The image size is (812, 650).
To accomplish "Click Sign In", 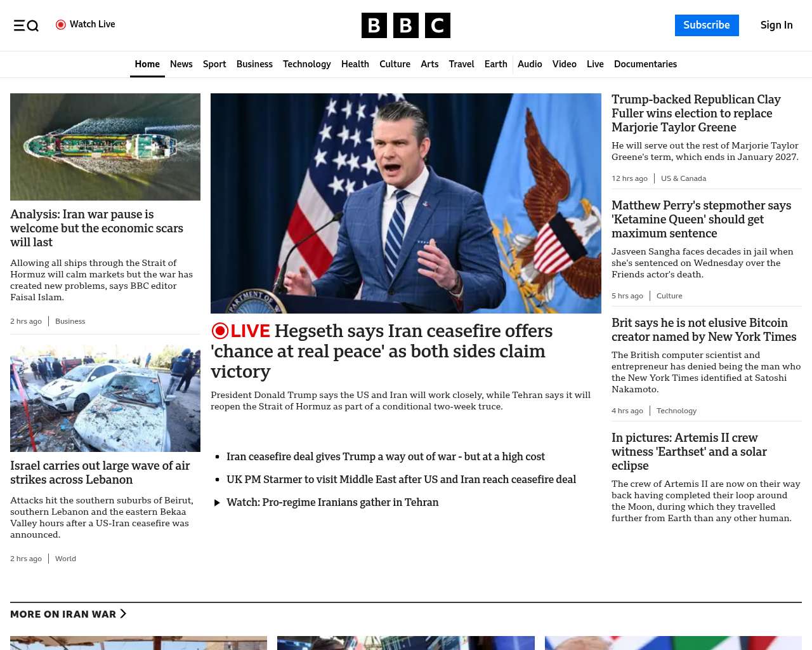I will (x=776, y=25).
